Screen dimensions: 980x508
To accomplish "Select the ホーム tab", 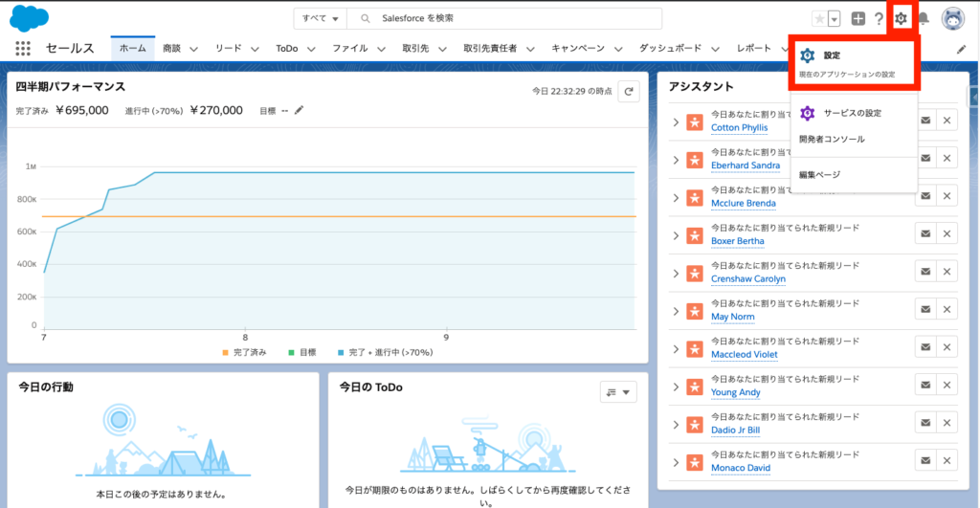I will (x=132, y=48).
